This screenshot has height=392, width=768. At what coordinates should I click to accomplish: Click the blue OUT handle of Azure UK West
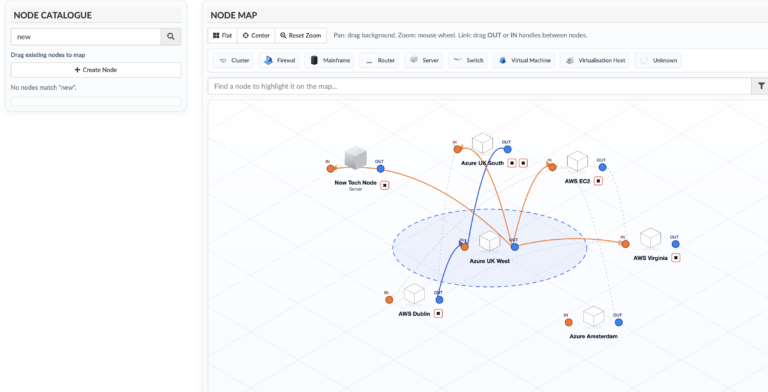click(515, 247)
